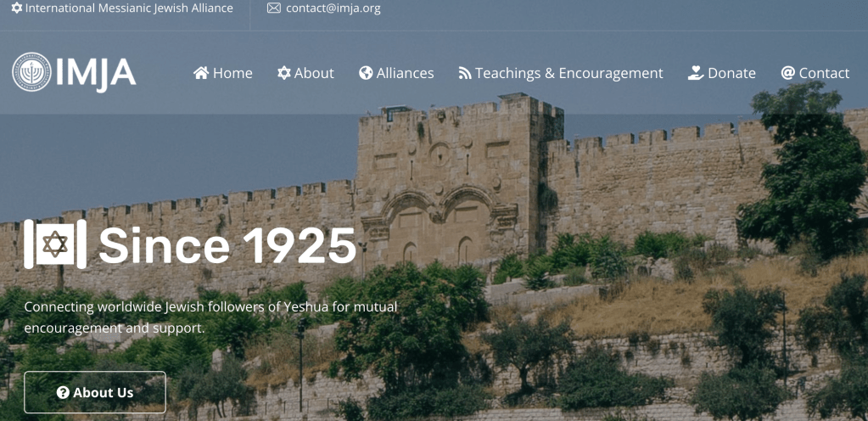Click the scroll star icon beside Since 1925
Viewport: 868px width, 421px height.
(55, 244)
